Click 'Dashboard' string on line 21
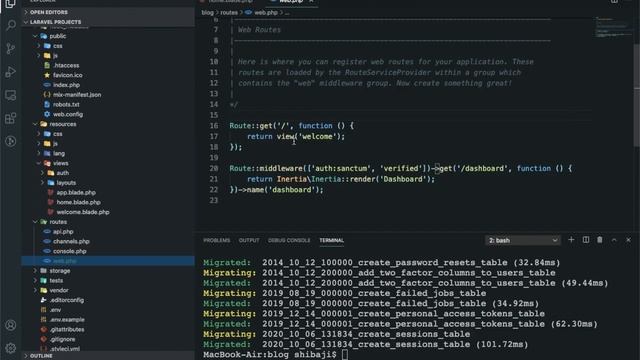Image resolution: width=640 pixels, height=360 pixels. [x=403, y=179]
